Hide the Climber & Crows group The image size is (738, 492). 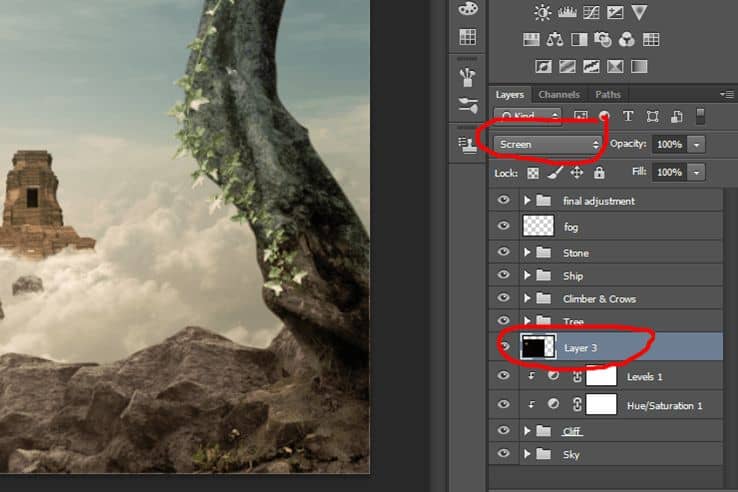point(504,298)
